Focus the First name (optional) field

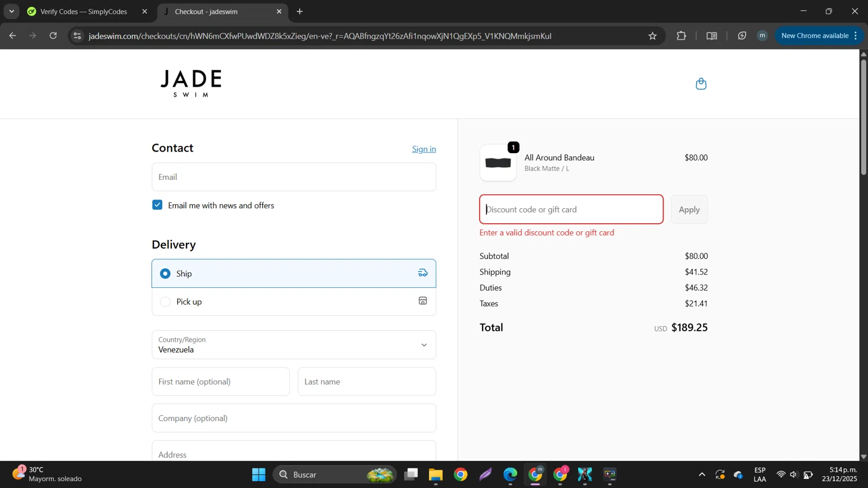pyautogui.click(x=220, y=382)
